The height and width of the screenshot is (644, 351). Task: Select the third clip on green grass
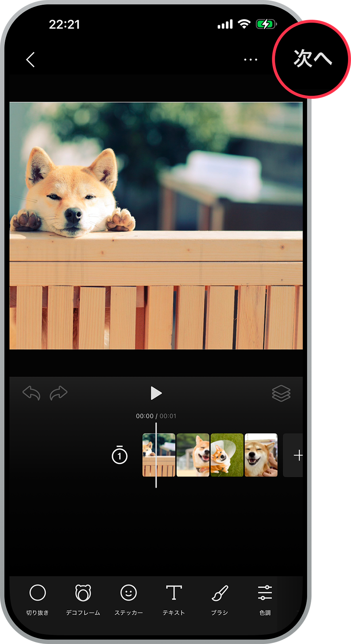pos(227,455)
